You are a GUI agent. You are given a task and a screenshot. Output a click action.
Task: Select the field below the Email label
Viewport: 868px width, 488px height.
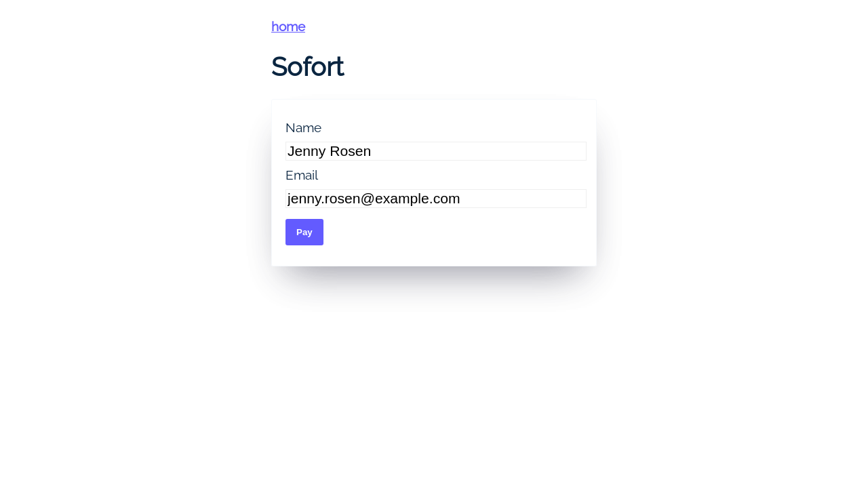tap(435, 199)
